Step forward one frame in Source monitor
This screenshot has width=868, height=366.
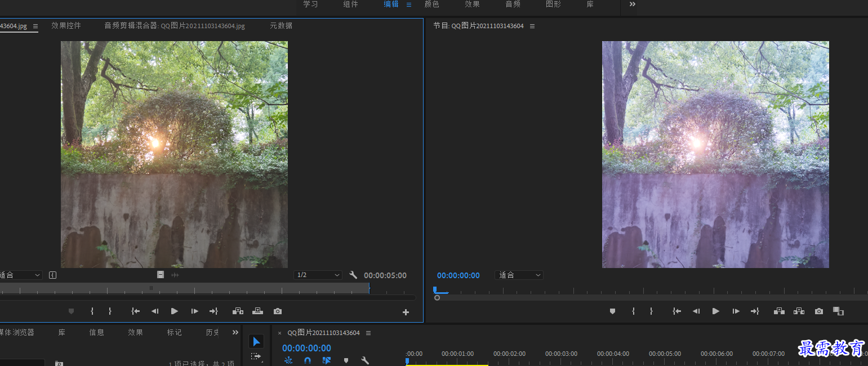click(x=194, y=311)
